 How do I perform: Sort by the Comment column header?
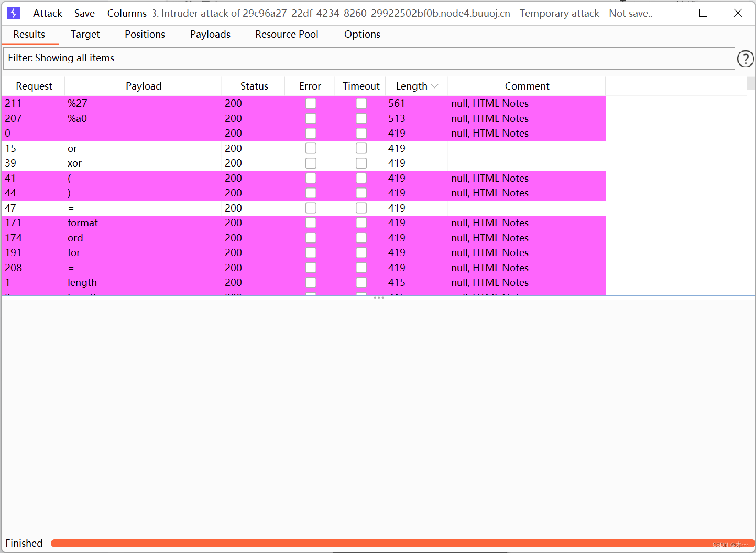point(527,86)
